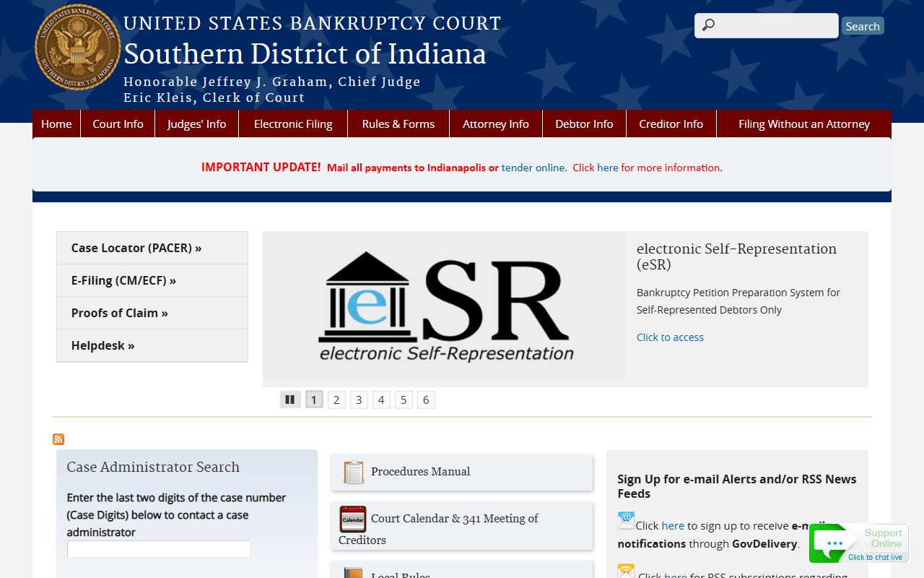Image resolution: width=924 pixels, height=578 pixels.
Task: Open the Rules & Forms menu
Action: click(x=398, y=124)
